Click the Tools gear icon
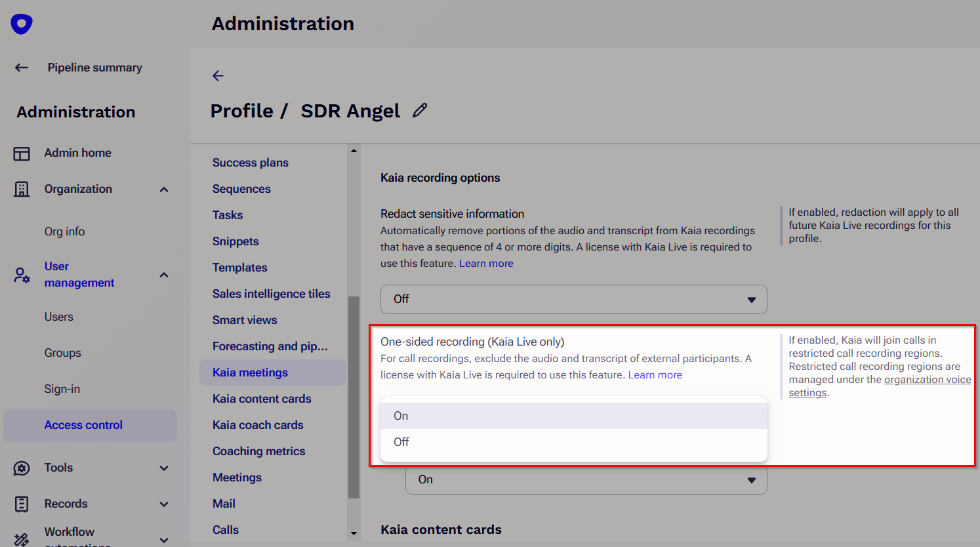Image resolution: width=980 pixels, height=547 pixels. click(22, 468)
